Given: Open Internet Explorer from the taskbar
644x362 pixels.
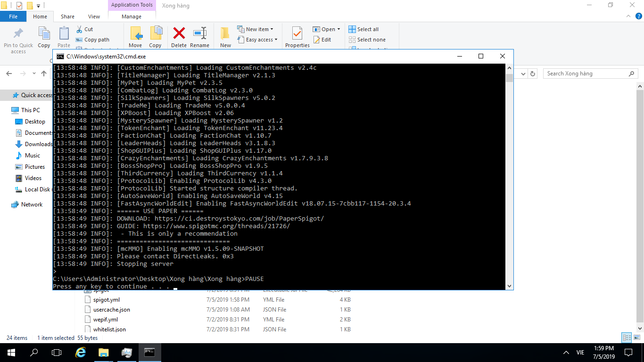Looking at the screenshot, I should point(81,352).
